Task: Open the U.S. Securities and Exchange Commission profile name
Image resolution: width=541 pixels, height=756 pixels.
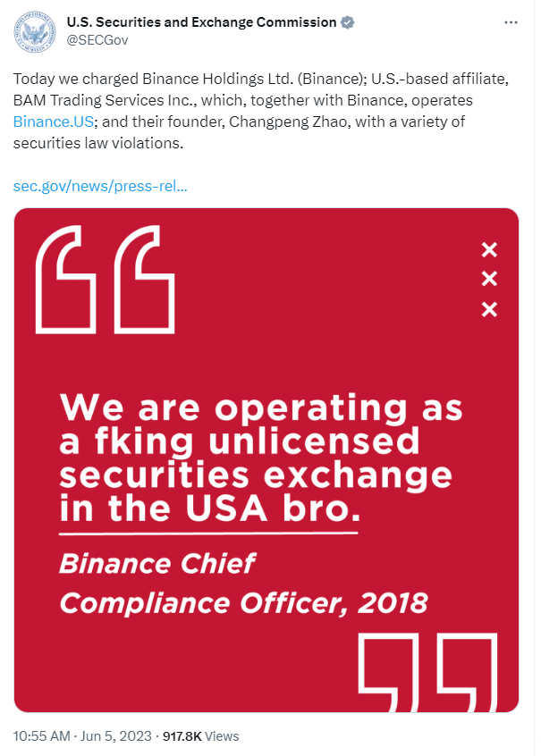Action: (201, 22)
